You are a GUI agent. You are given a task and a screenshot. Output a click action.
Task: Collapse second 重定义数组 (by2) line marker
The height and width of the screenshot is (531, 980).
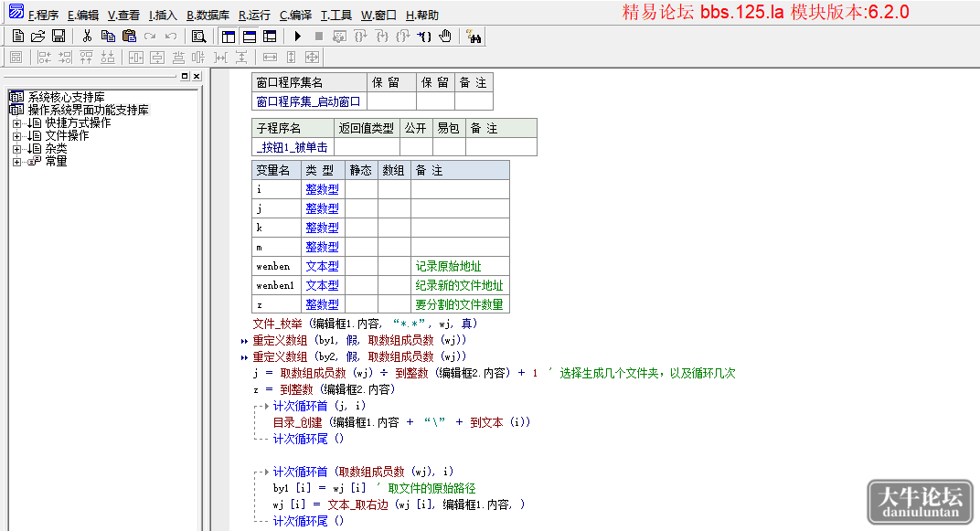[244, 357]
